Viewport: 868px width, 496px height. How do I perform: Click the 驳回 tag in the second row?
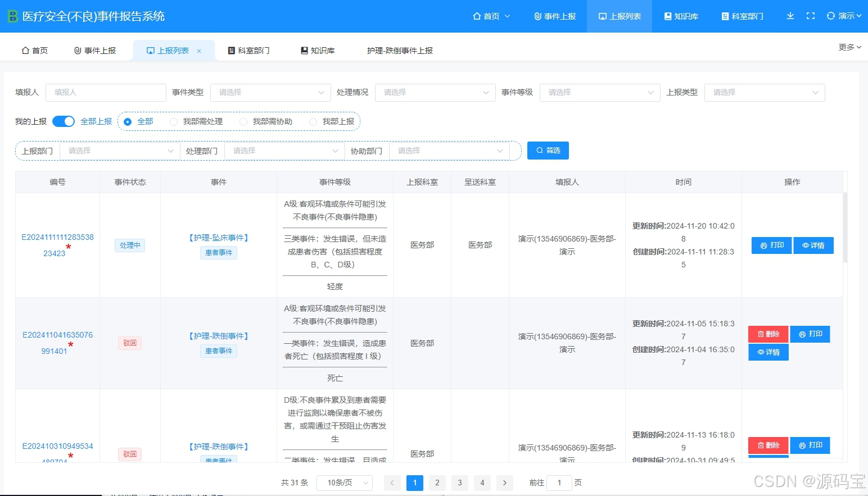point(130,343)
